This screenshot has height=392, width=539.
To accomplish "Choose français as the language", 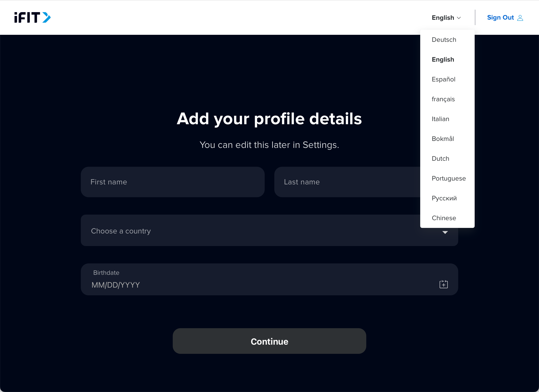I will (443, 99).
